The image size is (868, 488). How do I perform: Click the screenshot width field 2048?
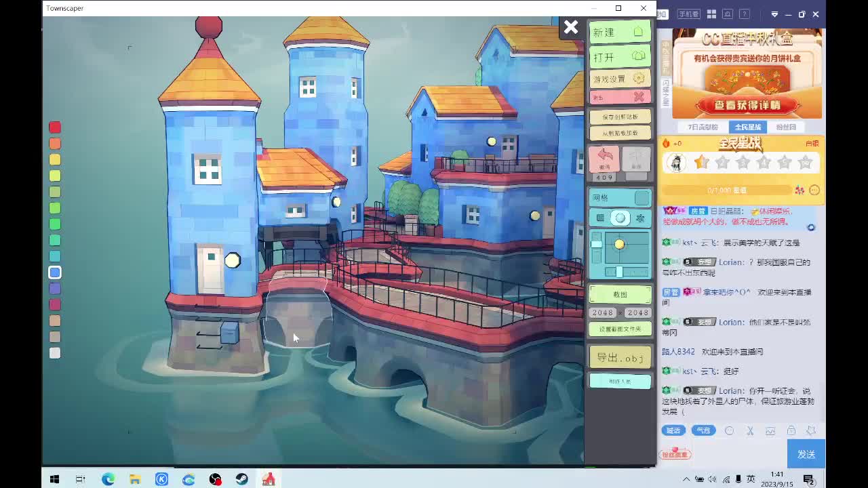point(603,313)
